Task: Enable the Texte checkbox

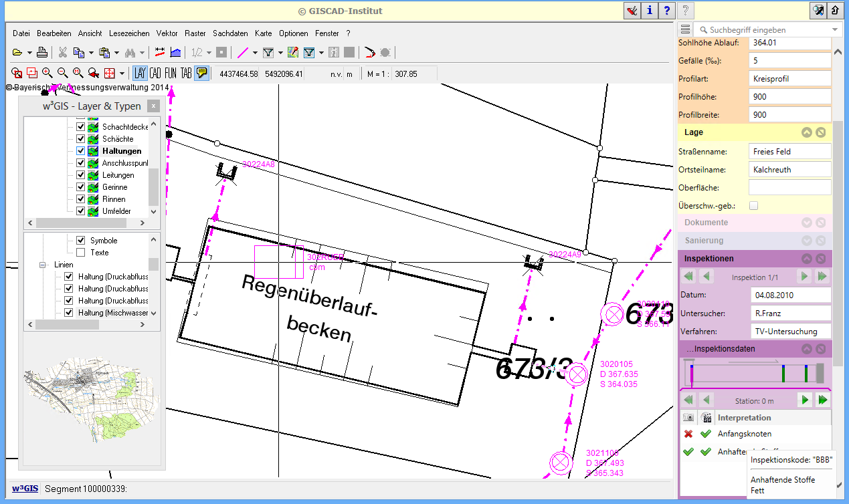Action: (x=81, y=253)
